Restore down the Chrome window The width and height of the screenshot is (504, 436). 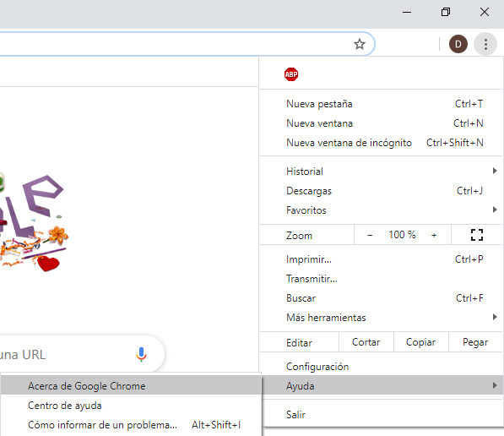[446, 12]
